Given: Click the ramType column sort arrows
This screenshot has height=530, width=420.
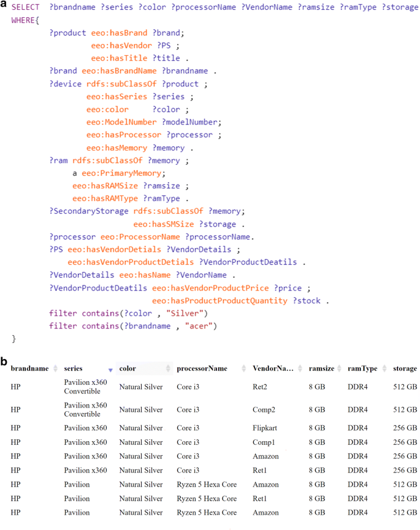Looking at the screenshot, I should 384,368.
